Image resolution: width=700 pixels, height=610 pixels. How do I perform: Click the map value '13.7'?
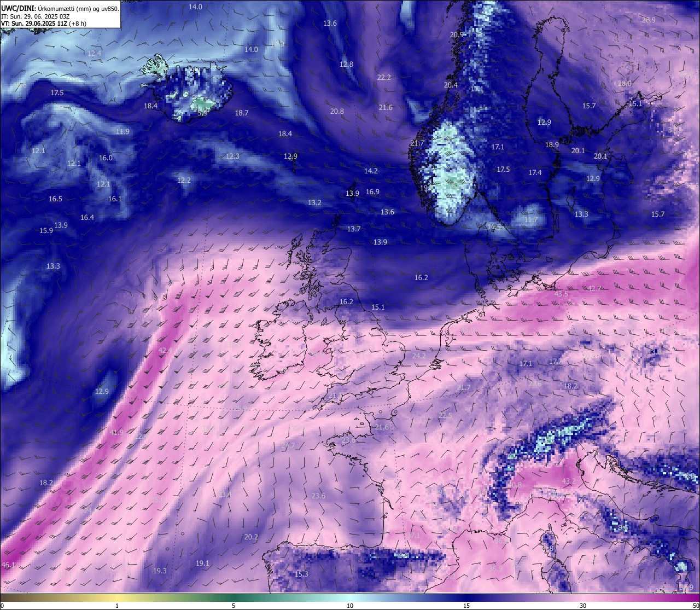(x=354, y=229)
